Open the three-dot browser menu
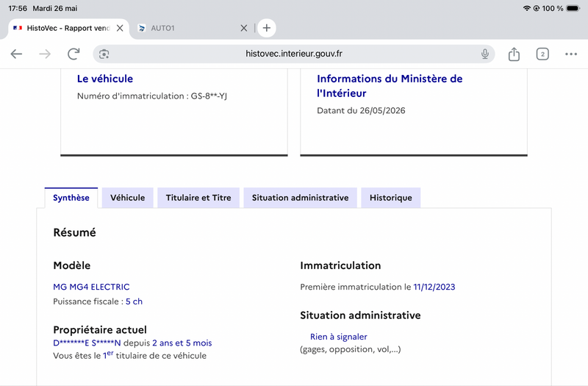This screenshot has height=386, width=588. pos(571,54)
